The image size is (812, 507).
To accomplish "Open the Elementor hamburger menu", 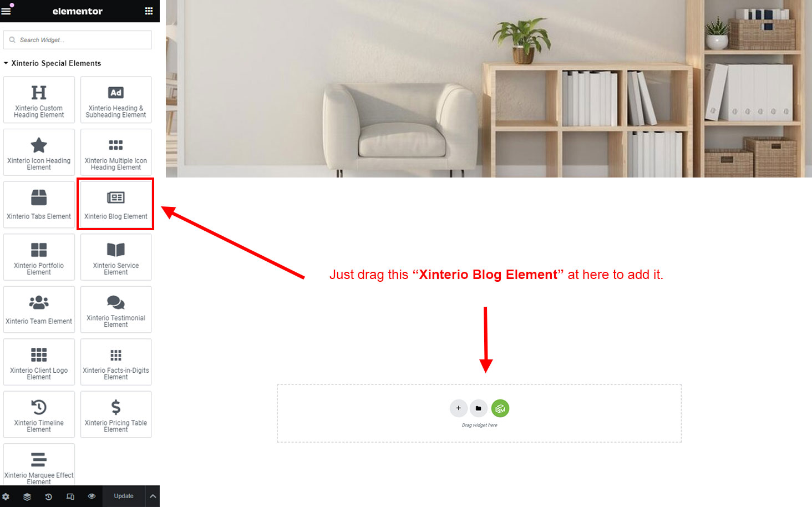I will click(x=6, y=11).
